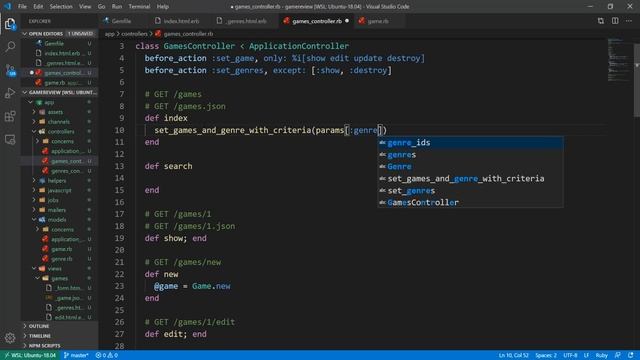This screenshot has width=640, height=360.
Task: Click the editor vertical scrollbar
Action: tap(637, 80)
